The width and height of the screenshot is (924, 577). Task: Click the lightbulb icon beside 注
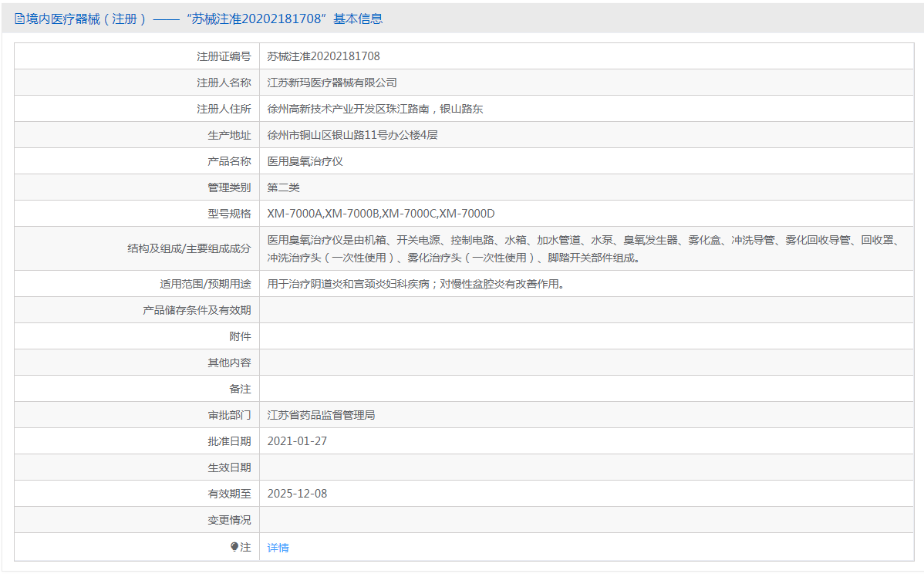click(x=234, y=547)
